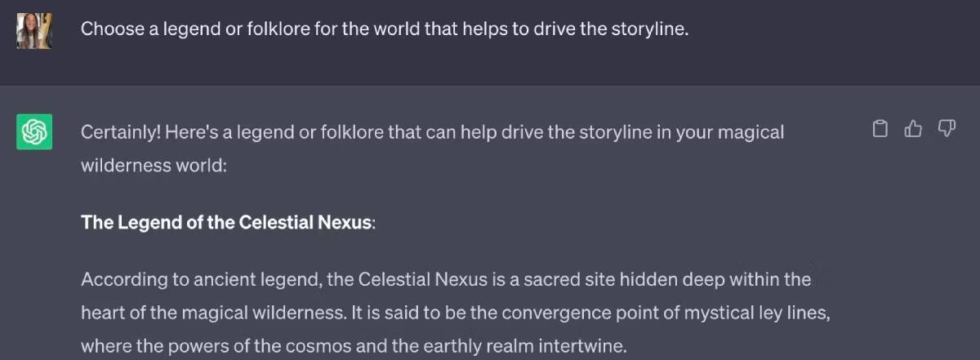
Task: Select the bold heading "The Legend of the Celestial Nexus"
Action: [226, 223]
